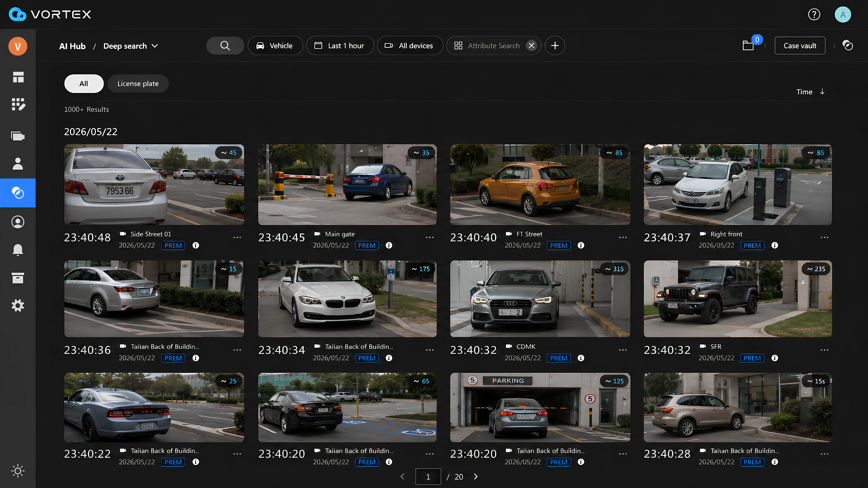868x488 pixels.
Task: Open the help question mark icon
Action: click(814, 14)
